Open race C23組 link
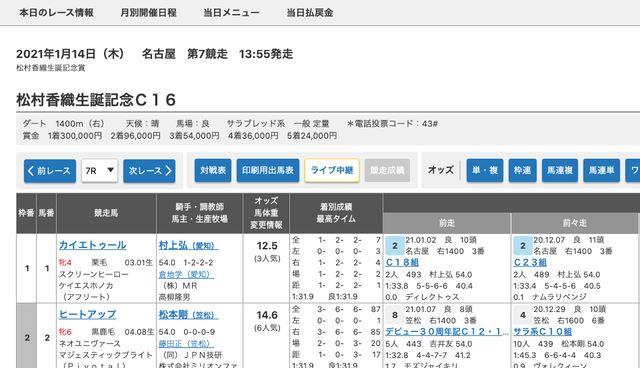 click(530, 262)
